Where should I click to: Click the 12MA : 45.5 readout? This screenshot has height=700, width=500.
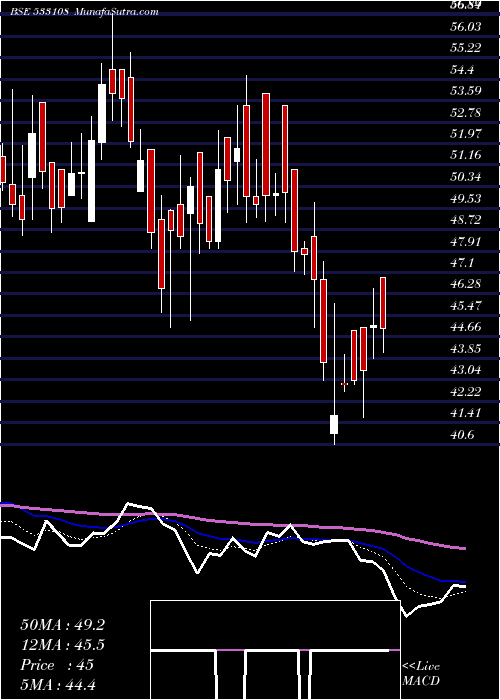(x=62, y=645)
